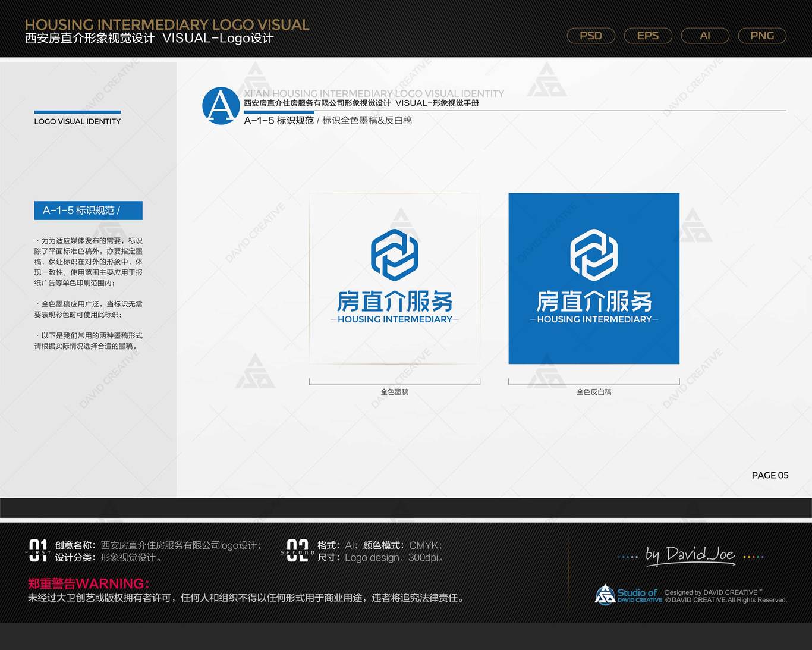Click the '全色反白稿' caption
Image resolution: width=812 pixels, height=650 pixels.
click(x=594, y=392)
